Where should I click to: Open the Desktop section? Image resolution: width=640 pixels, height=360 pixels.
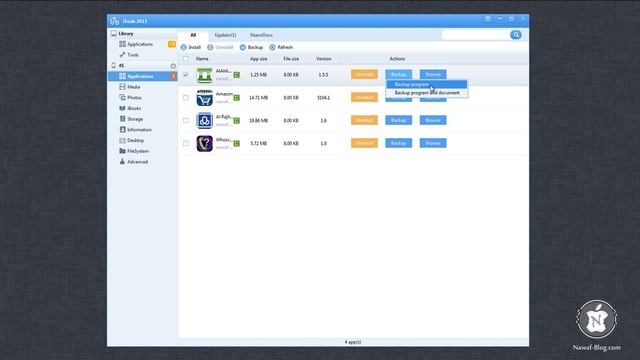tap(131, 140)
